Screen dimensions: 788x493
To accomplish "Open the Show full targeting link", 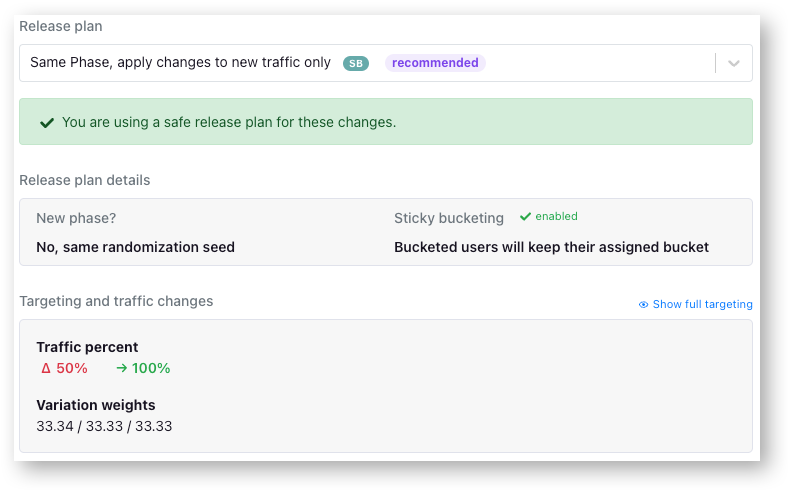I will (702, 305).
